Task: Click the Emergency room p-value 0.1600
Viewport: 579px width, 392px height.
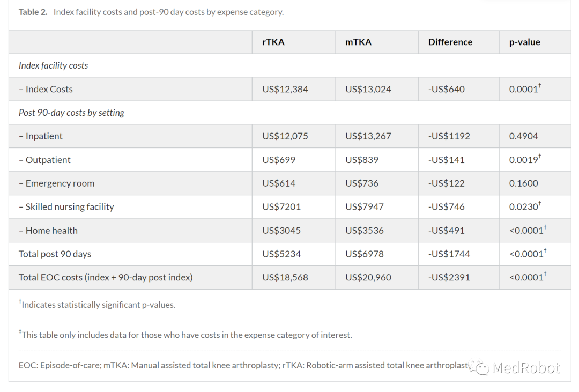Action: pyautogui.click(x=524, y=183)
